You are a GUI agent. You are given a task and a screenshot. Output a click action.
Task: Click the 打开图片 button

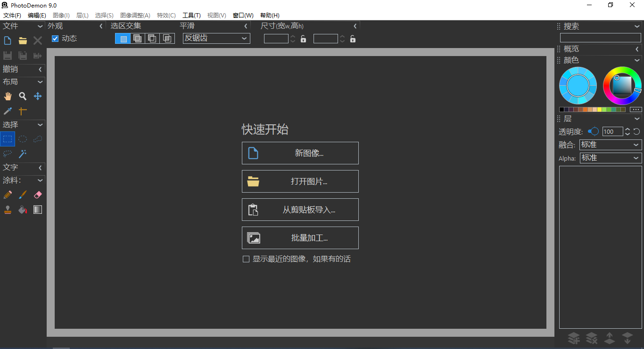point(300,181)
